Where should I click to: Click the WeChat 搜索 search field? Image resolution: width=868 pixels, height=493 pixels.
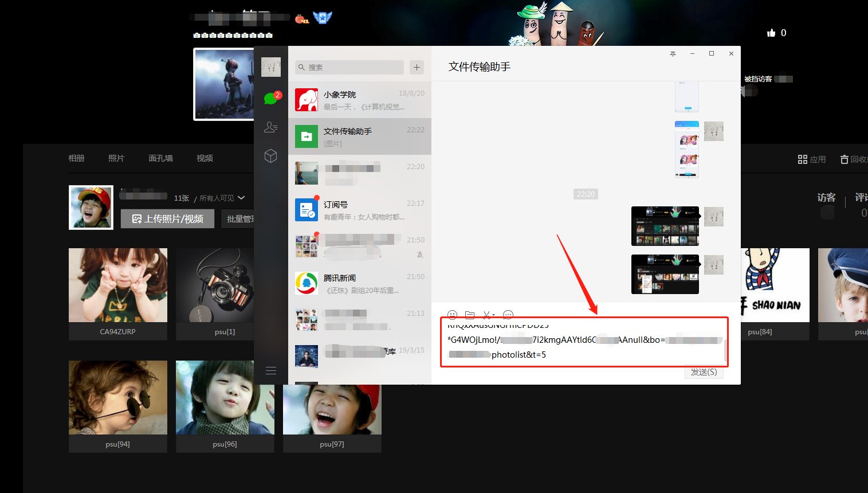(x=349, y=68)
